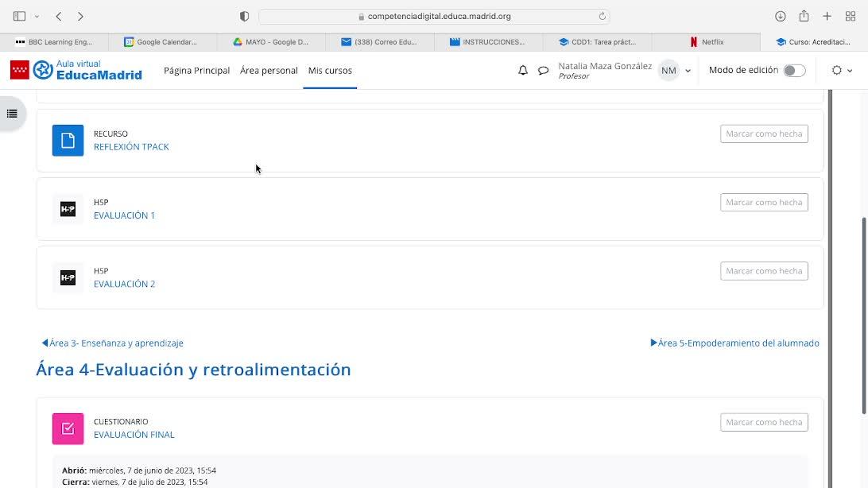
Task: Click the NM user avatar
Action: pyautogui.click(x=668, y=70)
